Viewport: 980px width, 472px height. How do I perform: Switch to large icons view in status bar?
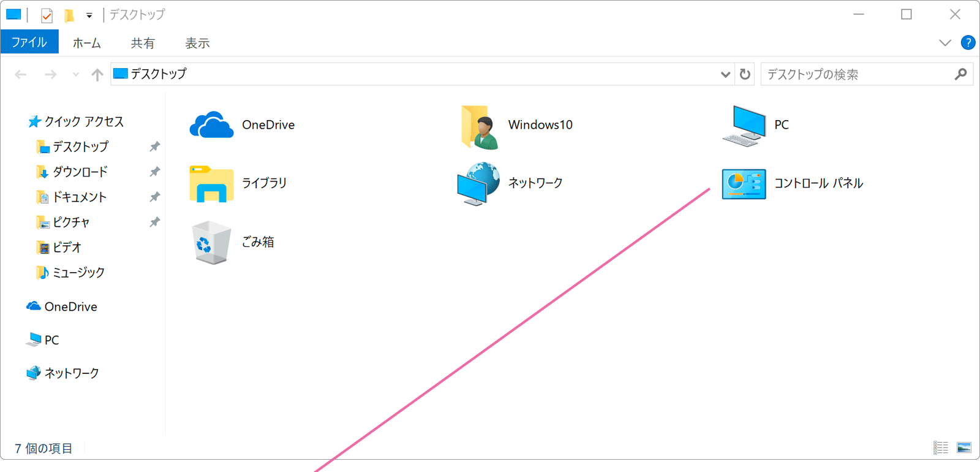(x=964, y=448)
